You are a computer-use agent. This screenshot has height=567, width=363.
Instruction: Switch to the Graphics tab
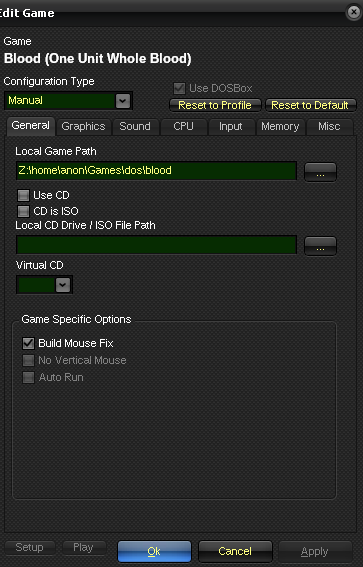point(83,127)
